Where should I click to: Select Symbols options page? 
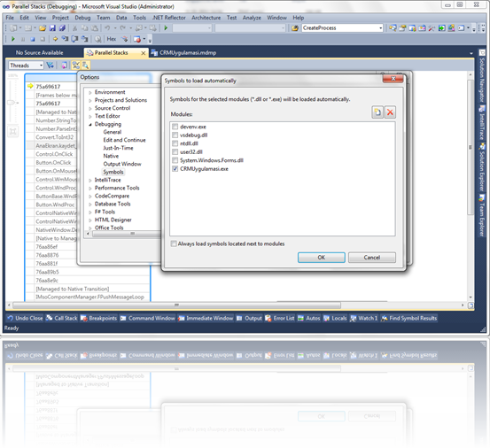coord(113,172)
